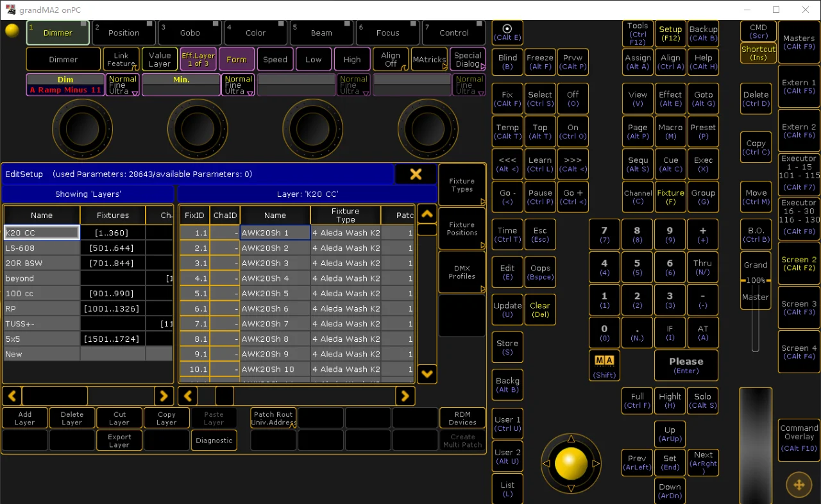Viewport: 821px width, 504px height.
Task: Click the left arrow under the fixture table
Action: pos(188,396)
